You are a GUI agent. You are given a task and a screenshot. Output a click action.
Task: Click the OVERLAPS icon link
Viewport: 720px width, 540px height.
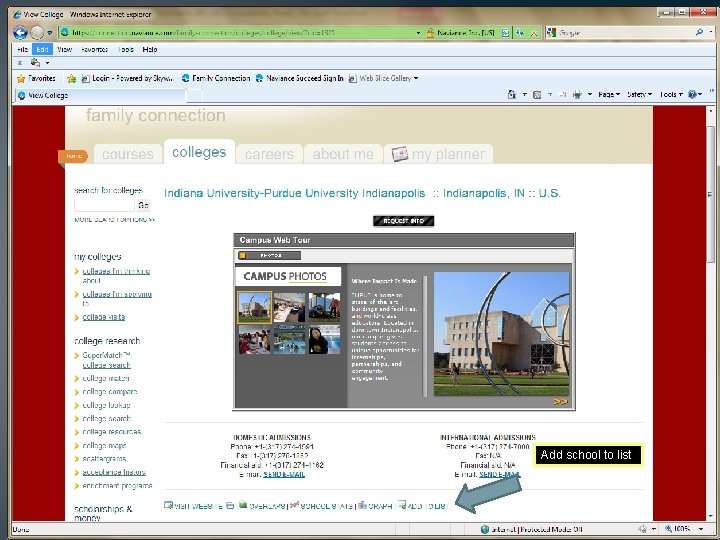pos(261,506)
